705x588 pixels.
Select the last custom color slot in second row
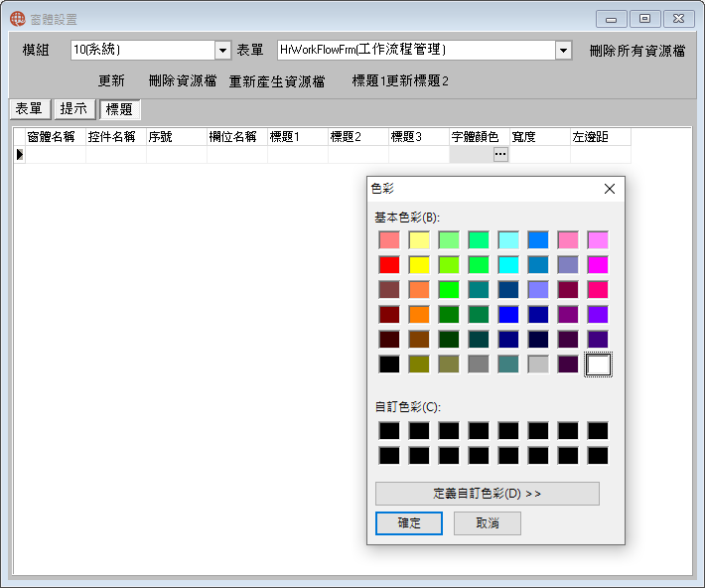pyautogui.click(x=598, y=455)
